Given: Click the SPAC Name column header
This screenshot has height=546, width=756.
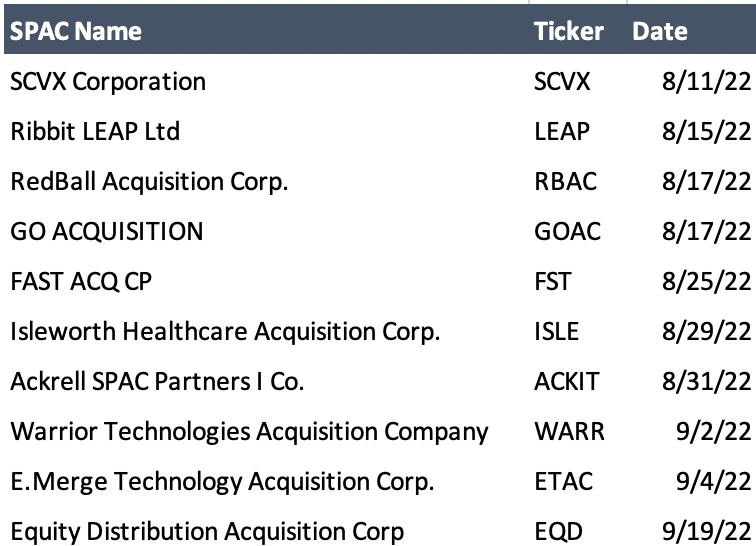Looking at the screenshot, I should pos(76,31).
